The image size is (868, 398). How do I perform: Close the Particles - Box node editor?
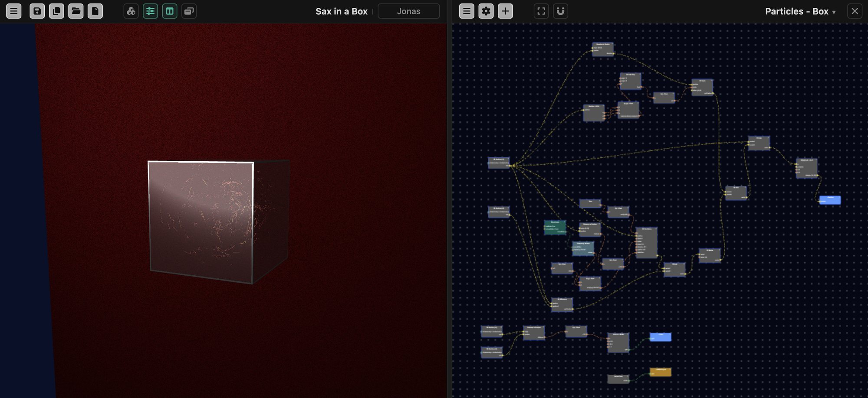coord(855,11)
